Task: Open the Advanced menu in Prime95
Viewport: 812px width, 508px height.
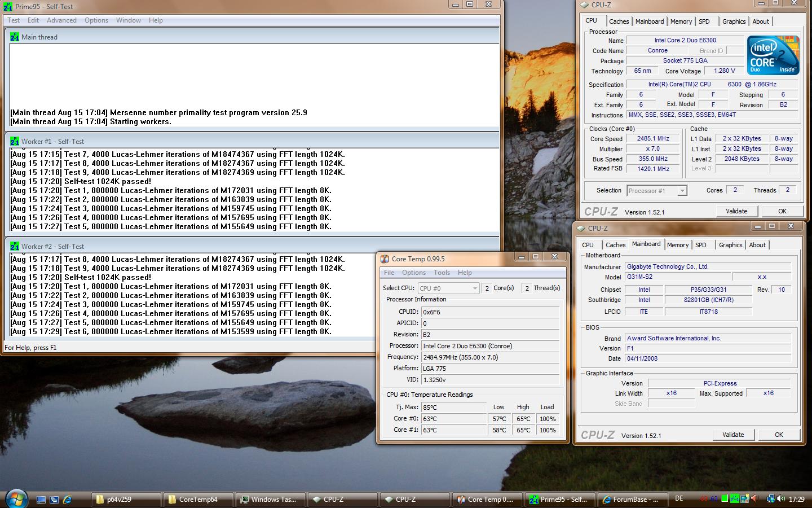Action: pyautogui.click(x=61, y=20)
